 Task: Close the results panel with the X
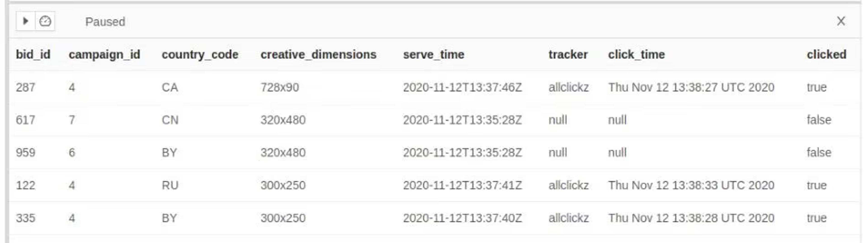(841, 21)
